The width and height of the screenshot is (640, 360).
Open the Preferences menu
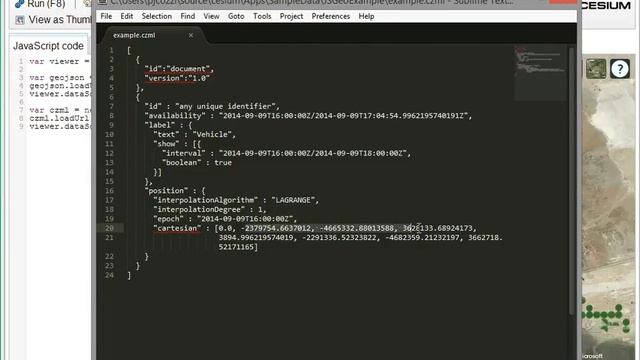(x=331, y=16)
